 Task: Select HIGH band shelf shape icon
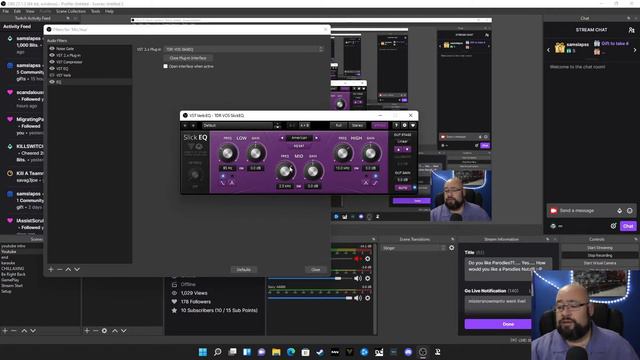pos(375,183)
